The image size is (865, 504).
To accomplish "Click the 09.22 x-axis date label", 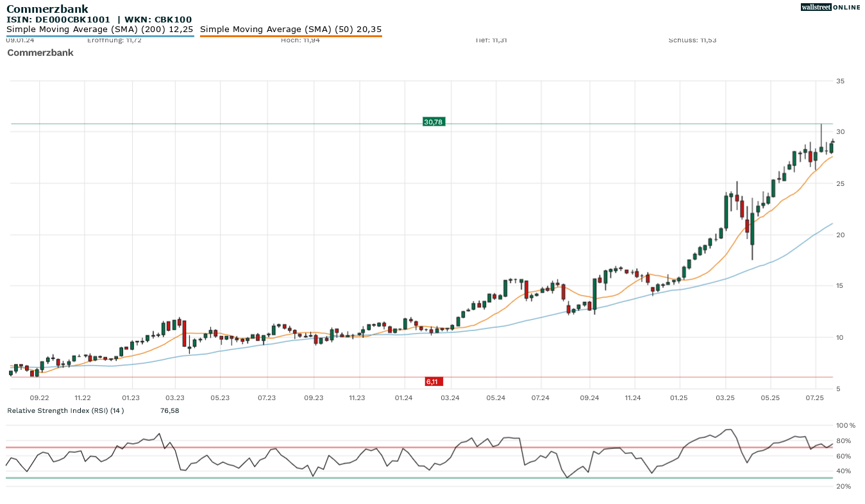I will pyautogui.click(x=40, y=398).
